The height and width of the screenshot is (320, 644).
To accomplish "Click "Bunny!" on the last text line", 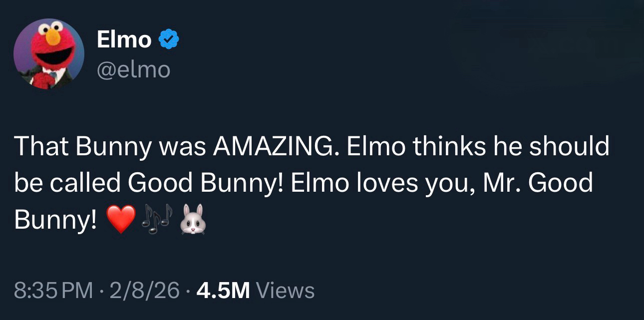I will [56, 220].
